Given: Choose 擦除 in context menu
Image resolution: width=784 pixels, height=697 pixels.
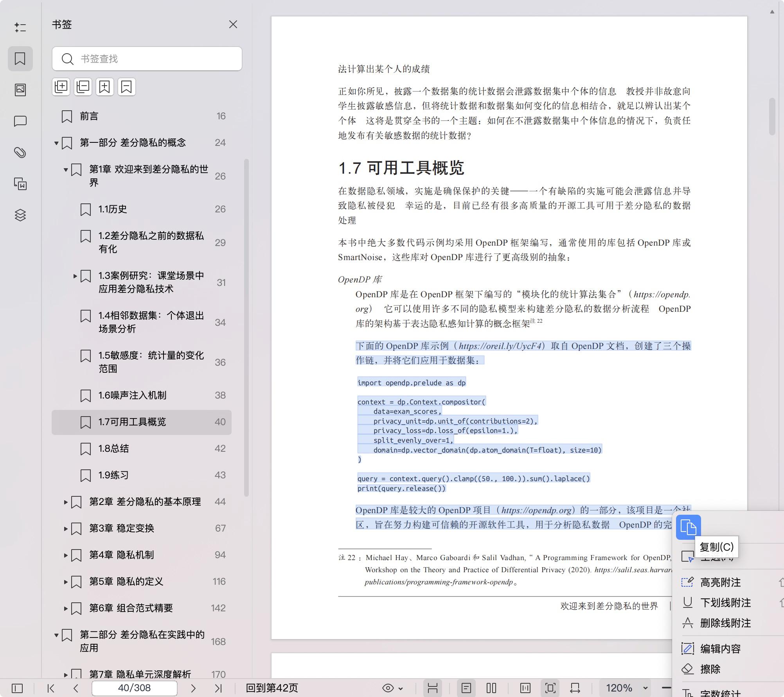Looking at the screenshot, I should 710,669.
